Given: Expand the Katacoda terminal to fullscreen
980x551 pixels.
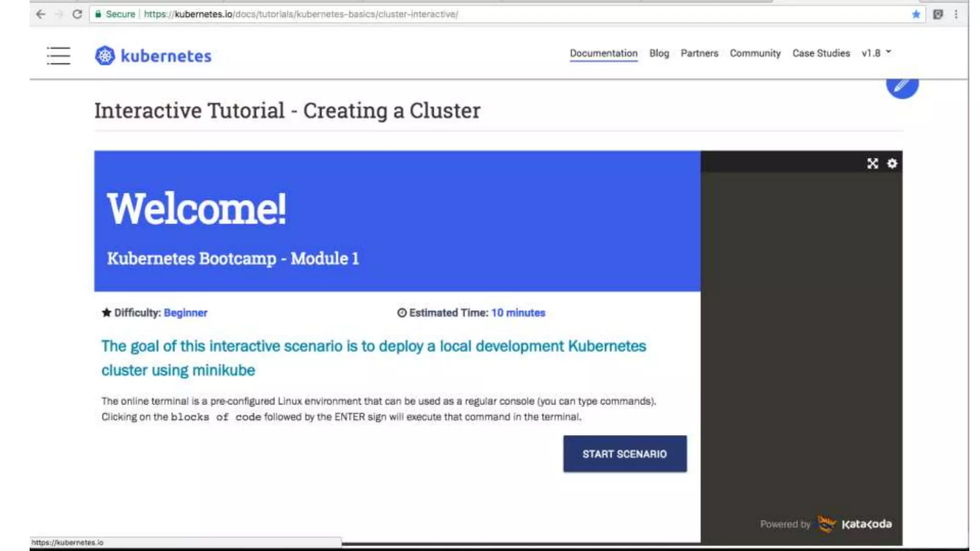Looking at the screenshot, I should point(872,164).
